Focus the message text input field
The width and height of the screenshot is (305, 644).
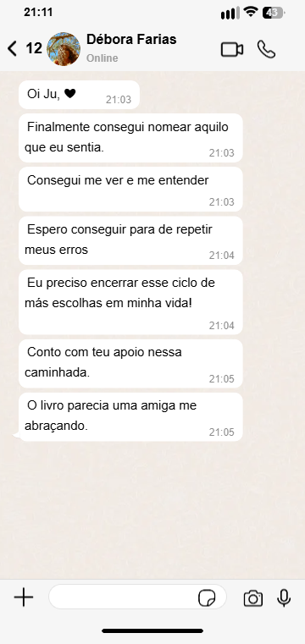pos(137,597)
